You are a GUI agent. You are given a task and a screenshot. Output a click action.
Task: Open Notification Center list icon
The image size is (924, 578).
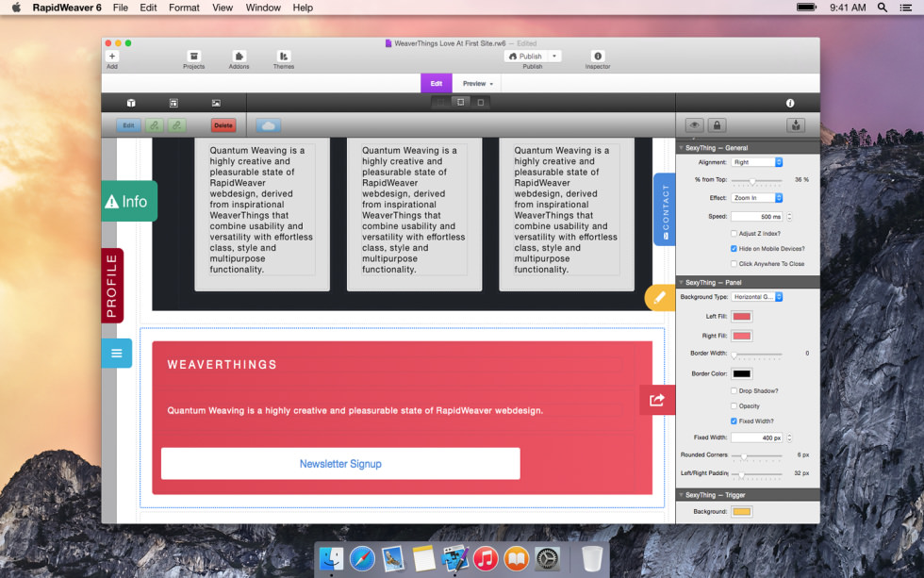pos(906,8)
